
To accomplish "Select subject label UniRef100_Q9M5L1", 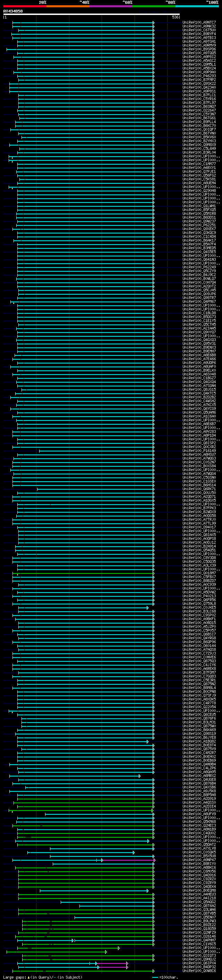I will [199, 65].
